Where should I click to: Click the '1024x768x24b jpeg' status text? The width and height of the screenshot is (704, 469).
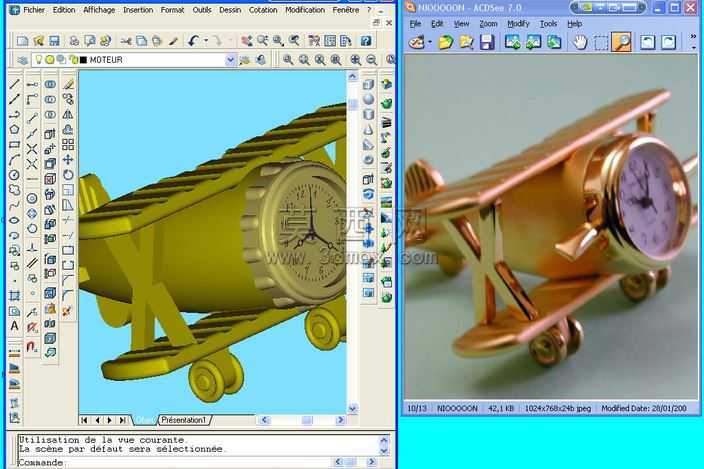[x=558, y=408]
